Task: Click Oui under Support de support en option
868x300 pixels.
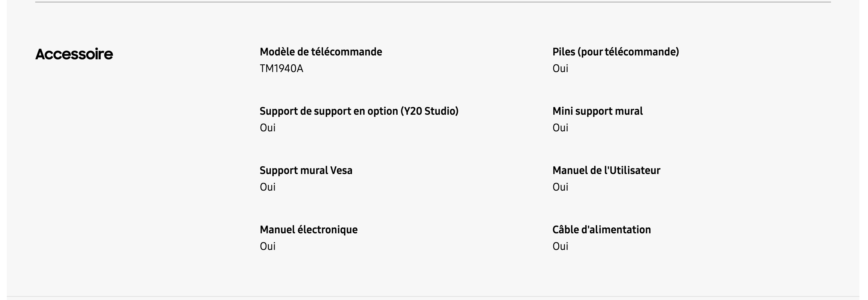Action: click(268, 128)
